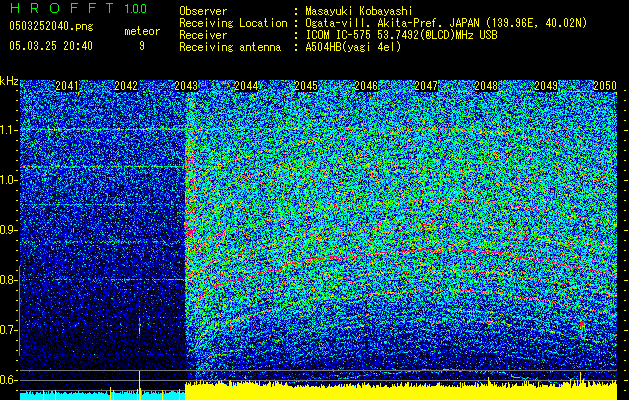
Task: Click the 1.0 frequency axis label
Action: coord(8,180)
